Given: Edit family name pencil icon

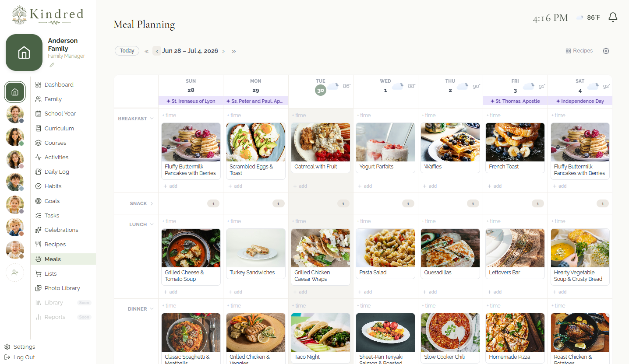Looking at the screenshot, I should [52, 65].
